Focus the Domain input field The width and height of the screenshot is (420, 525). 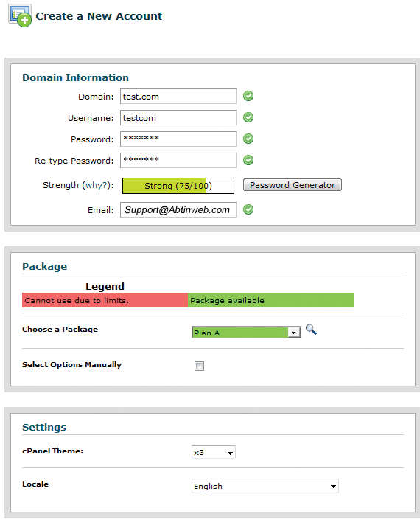click(x=178, y=97)
